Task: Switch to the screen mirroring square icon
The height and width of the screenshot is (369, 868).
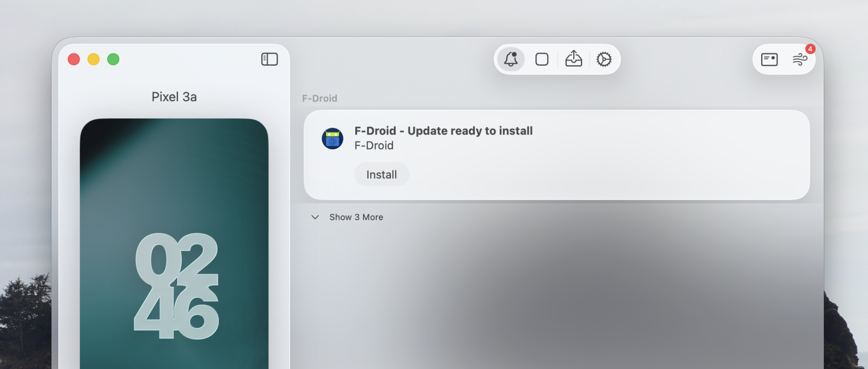Action: point(542,59)
